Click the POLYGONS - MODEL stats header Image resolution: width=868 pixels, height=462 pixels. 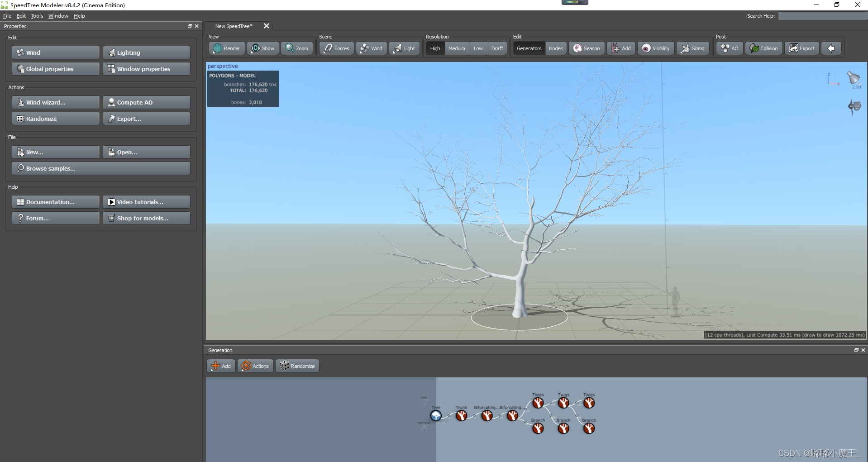232,76
